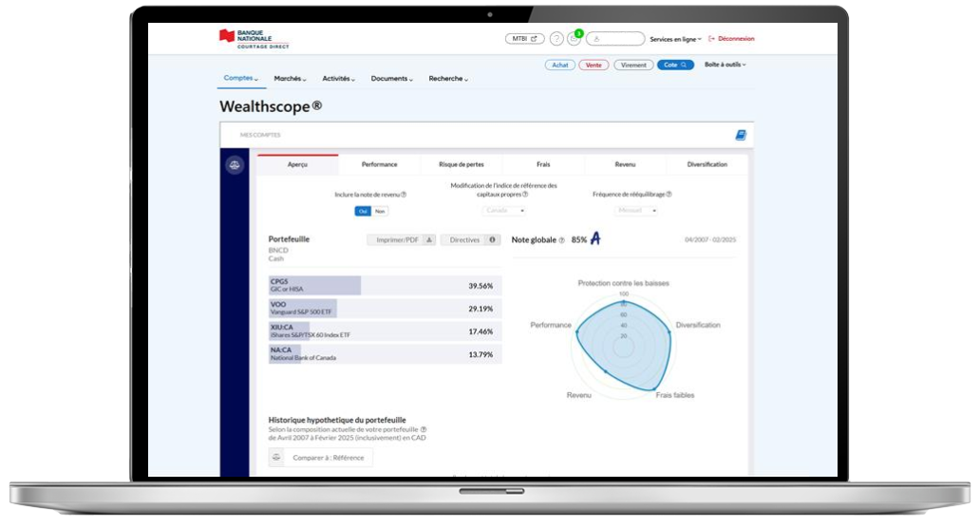This screenshot has width=980, height=528.
Task: Click the 04/2007 - 02/2025 date range
Action: 710,240
